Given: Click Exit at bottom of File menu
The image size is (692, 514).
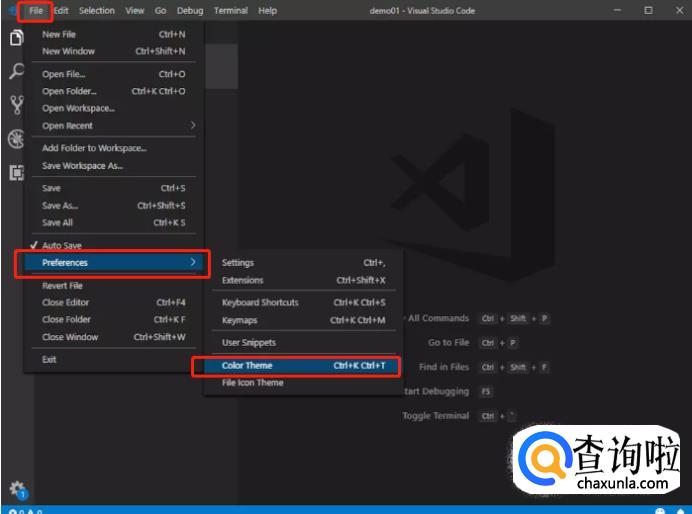Looking at the screenshot, I should (49, 359).
